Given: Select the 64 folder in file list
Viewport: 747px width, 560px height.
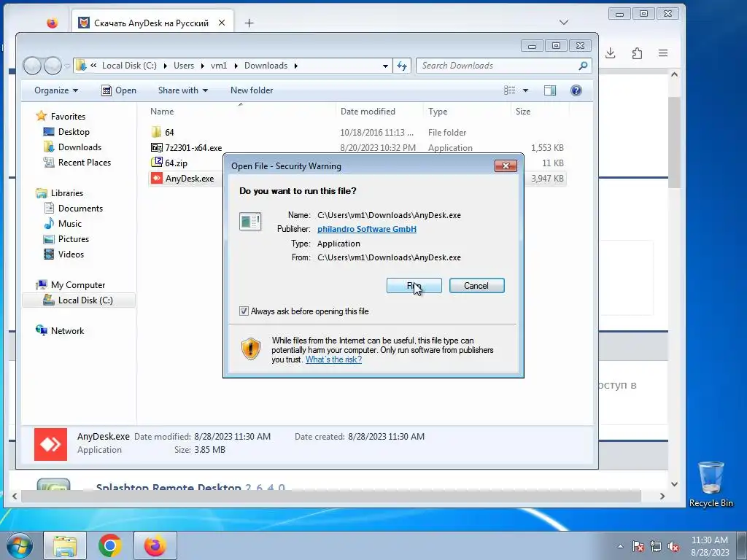Looking at the screenshot, I should click(169, 133).
